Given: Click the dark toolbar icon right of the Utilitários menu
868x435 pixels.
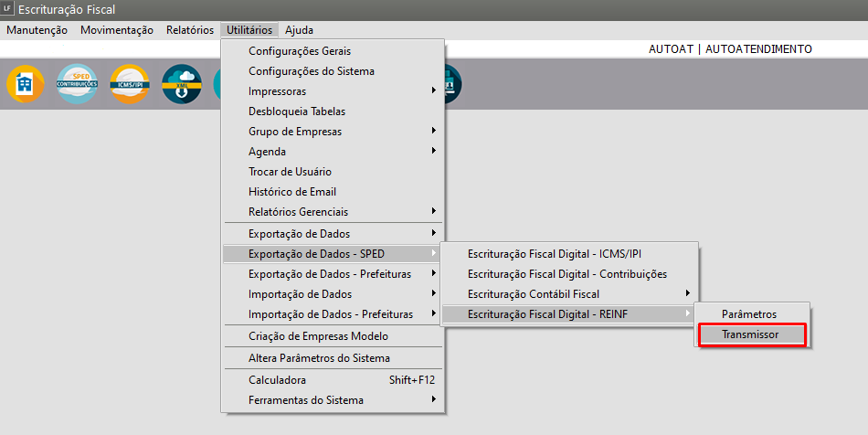Looking at the screenshot, I should [451, 83].
